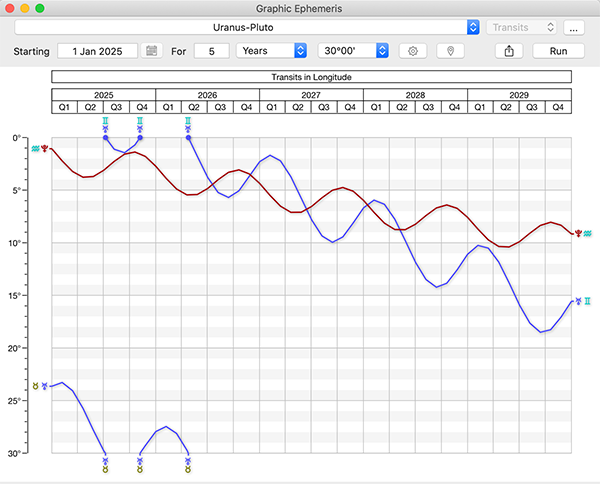Screen dimensions: 600x484
Task: Click the 30° axis label
Action: coord(15,454)
